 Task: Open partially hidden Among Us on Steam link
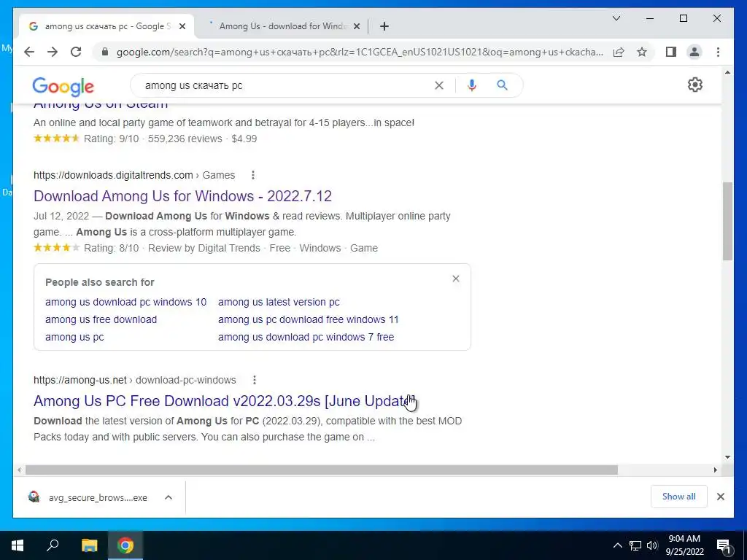[x=101, y=106]
